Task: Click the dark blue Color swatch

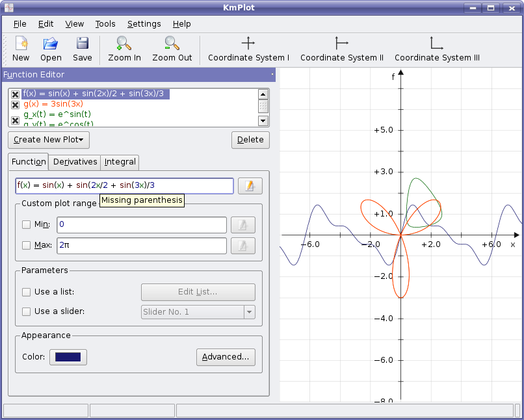Action: pyautogui.click(x=68, y=357)
